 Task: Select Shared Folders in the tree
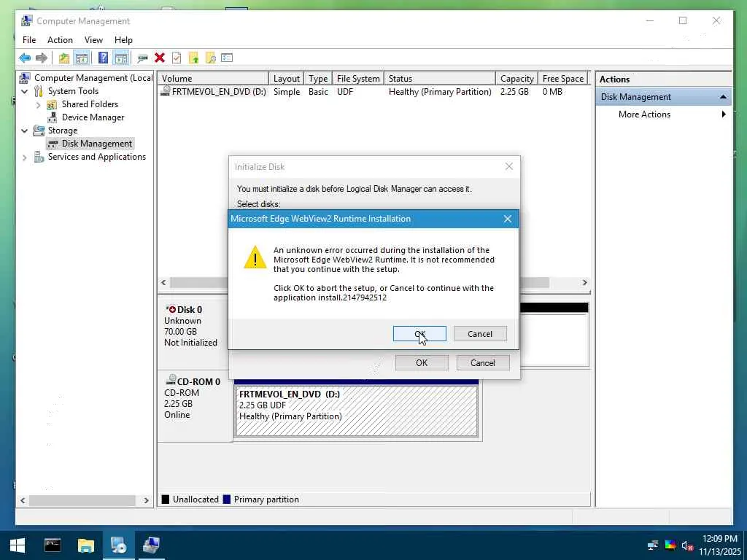(x=90, y=104)
